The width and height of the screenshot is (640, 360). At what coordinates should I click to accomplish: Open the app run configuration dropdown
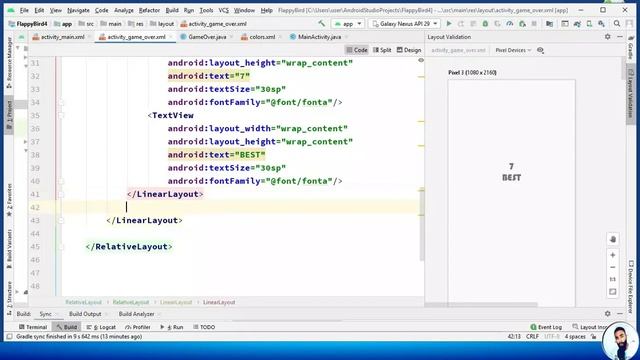347,24
